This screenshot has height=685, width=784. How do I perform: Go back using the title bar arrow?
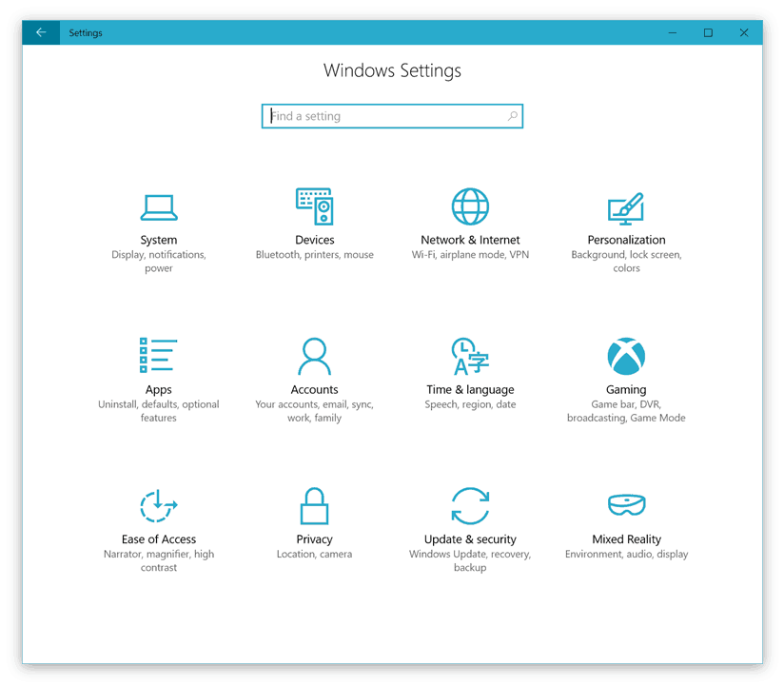pyautogui.click(x=41, y=32)
